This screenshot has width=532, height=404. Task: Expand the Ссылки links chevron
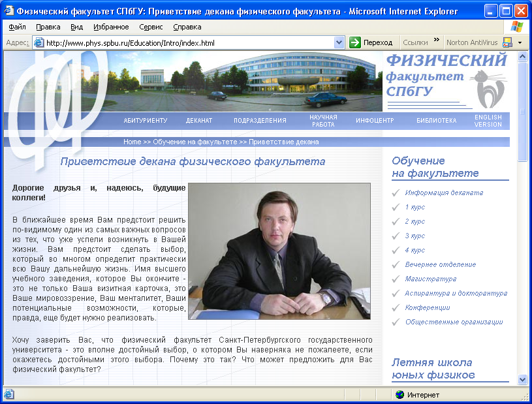(x=437, y=40)
